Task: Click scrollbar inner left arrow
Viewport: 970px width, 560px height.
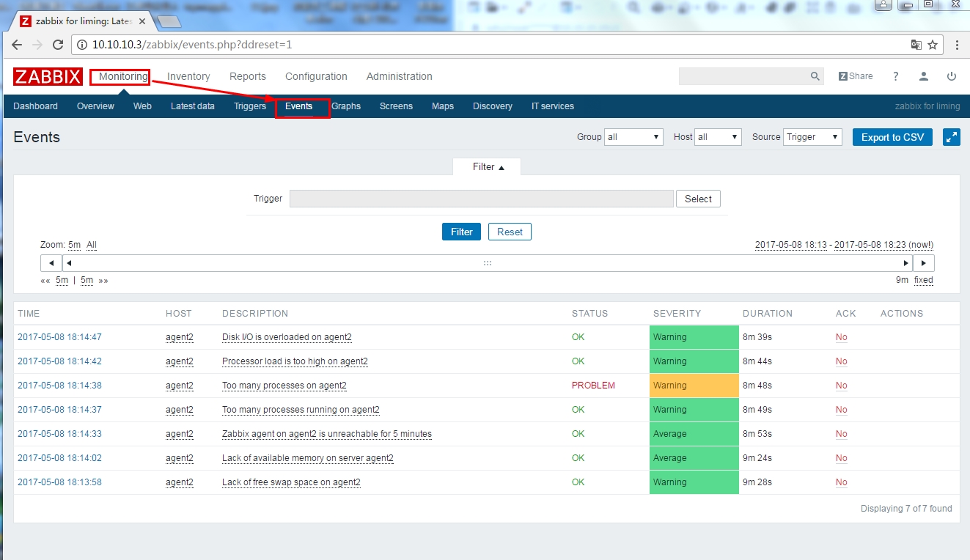Action: point(69,263)
